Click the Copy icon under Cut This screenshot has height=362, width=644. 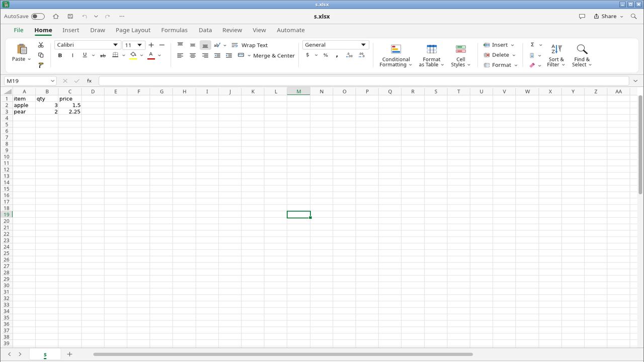pos(41,55)
